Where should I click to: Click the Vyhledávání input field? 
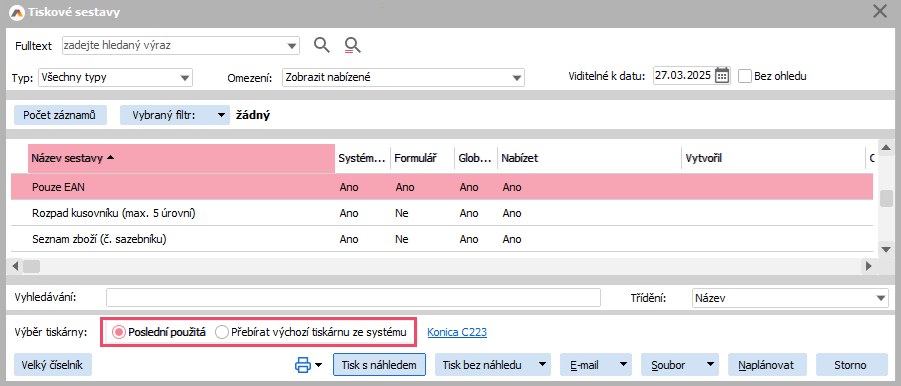353,298
